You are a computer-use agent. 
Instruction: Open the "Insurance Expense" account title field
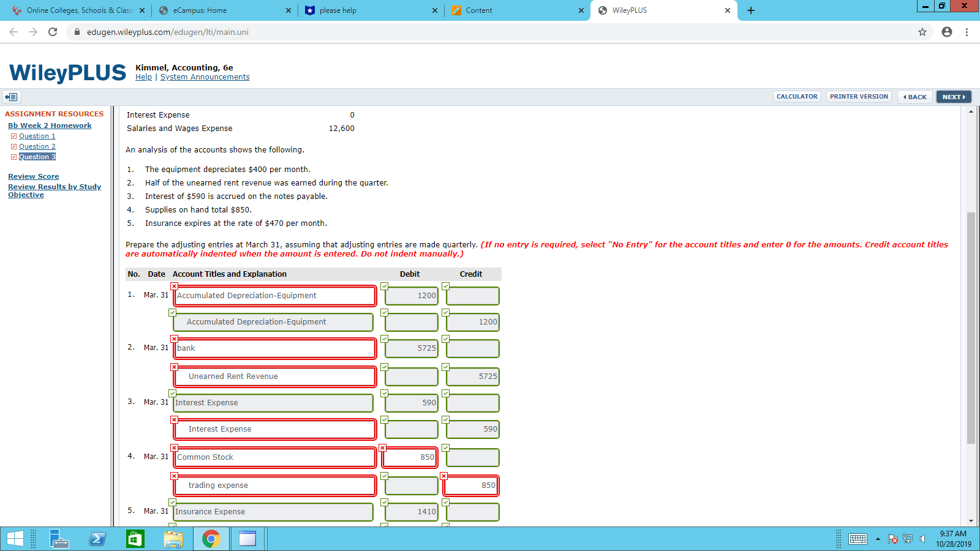(273, 511)
